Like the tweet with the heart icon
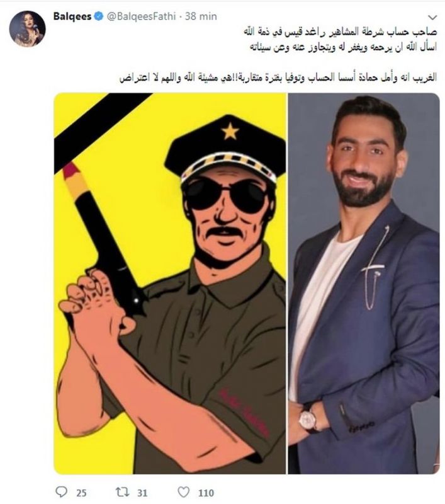This screenshot has height=504, width=445. click(184, 492)
